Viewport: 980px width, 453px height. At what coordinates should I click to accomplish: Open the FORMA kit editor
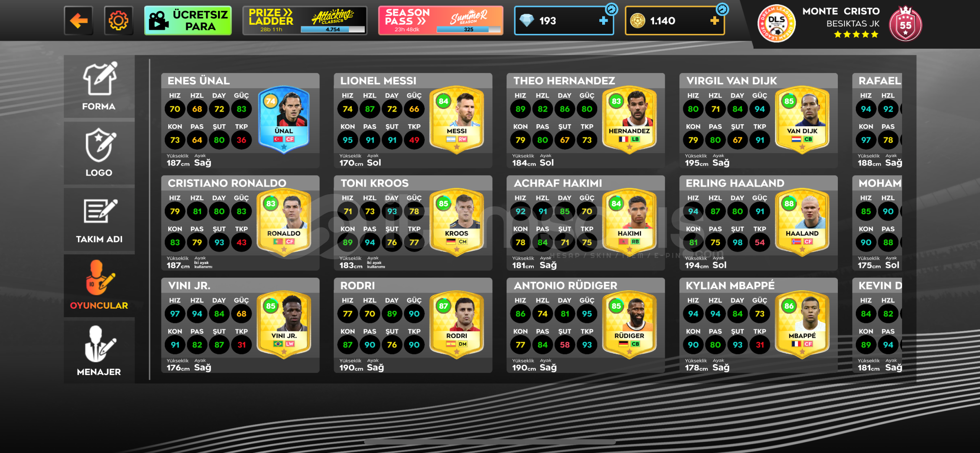99,86
